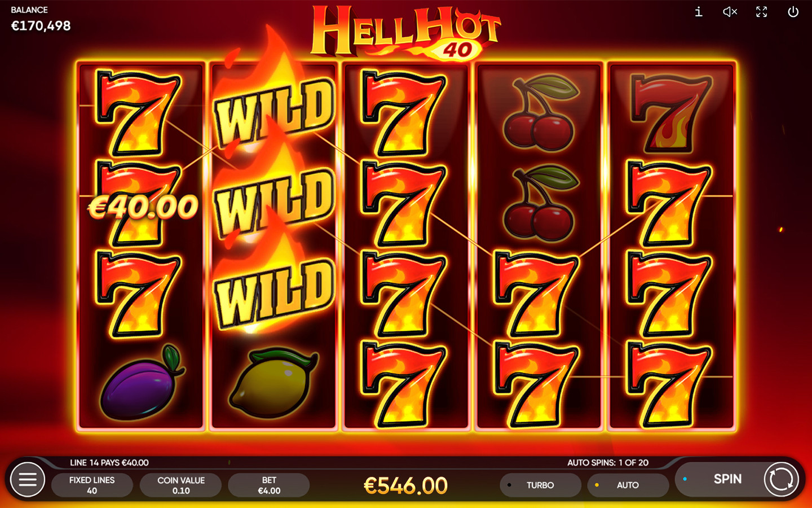The height and width of the screenshot is (508, 812).
Task: Click the power exit icon
Action: click(793, 12)
